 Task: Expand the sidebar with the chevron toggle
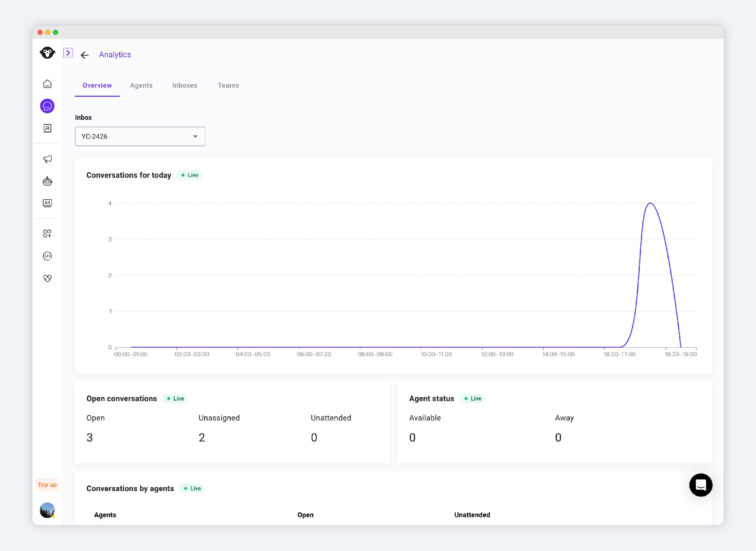(68, 53)
